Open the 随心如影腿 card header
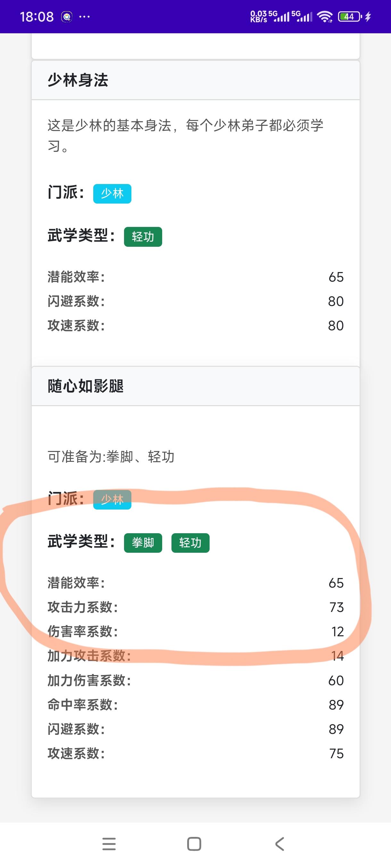 [x=195, y=386]
